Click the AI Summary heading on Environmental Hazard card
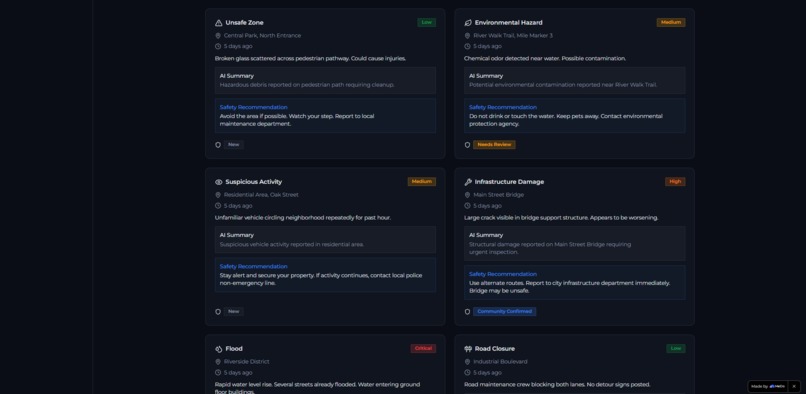This screenshot has height=394, width=806. [486, 76]
